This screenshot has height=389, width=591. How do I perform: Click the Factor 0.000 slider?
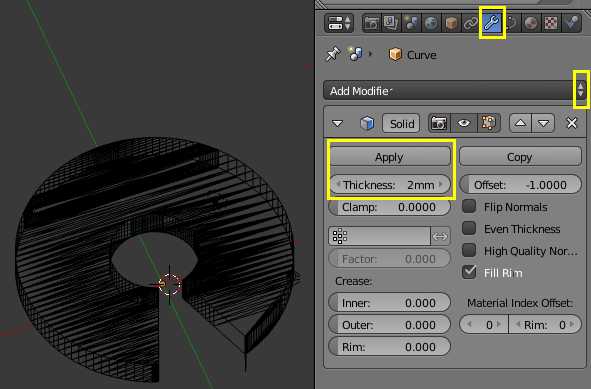[390, 259]
